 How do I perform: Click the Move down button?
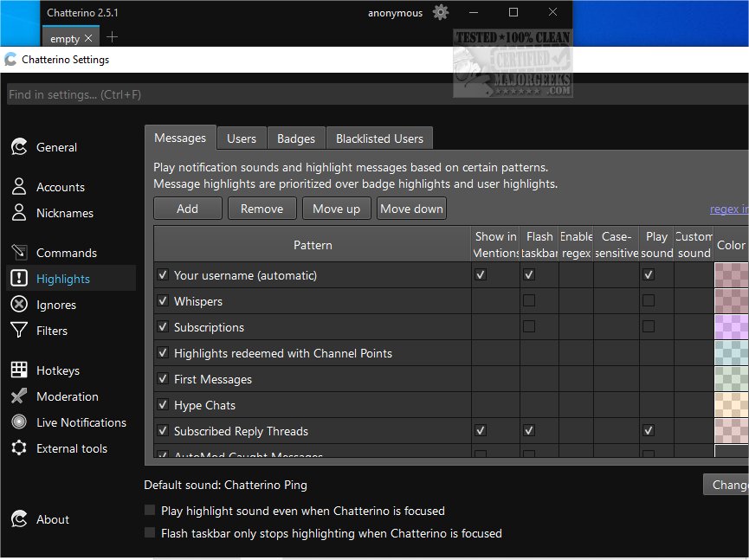(411, 209)
